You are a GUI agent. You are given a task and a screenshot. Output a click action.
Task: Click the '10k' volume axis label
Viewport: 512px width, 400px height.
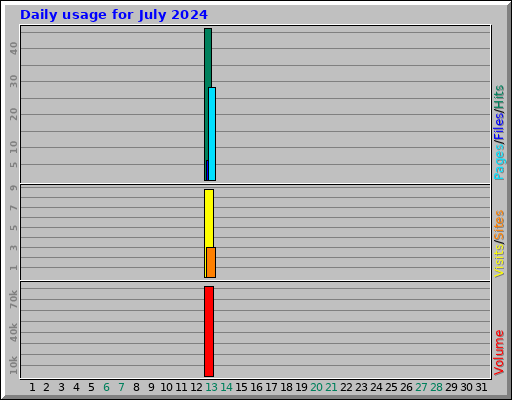click(x=13, y=365)
